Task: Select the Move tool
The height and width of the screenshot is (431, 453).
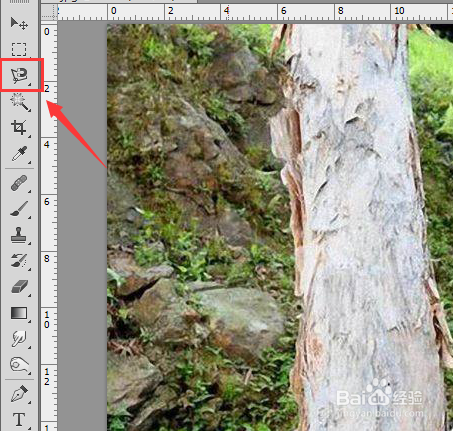Action: (19, 23)
